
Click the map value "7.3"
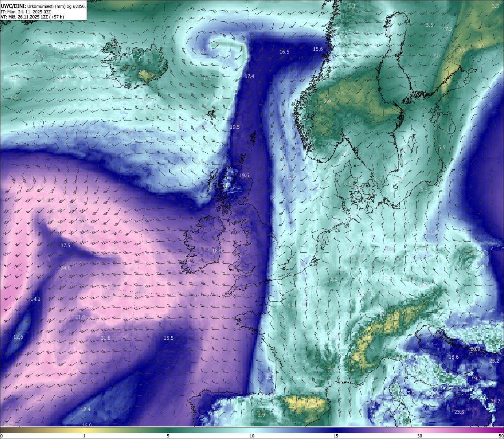(x=448, y=29)
